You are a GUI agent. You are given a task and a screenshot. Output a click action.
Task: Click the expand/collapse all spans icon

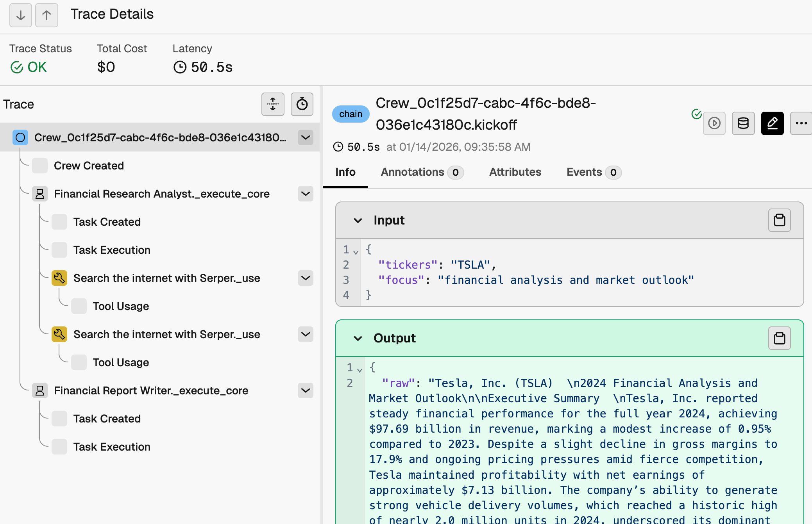click(x=273, y=104)
